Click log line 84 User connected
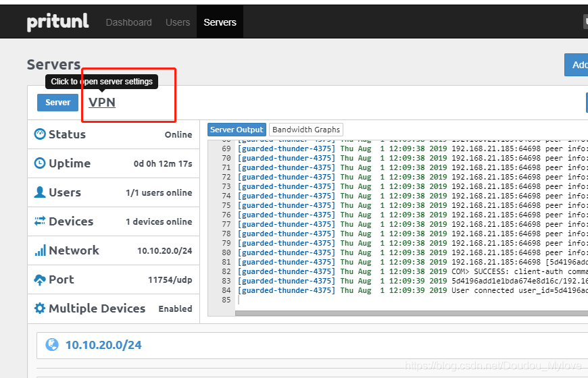 click(412, 290)
